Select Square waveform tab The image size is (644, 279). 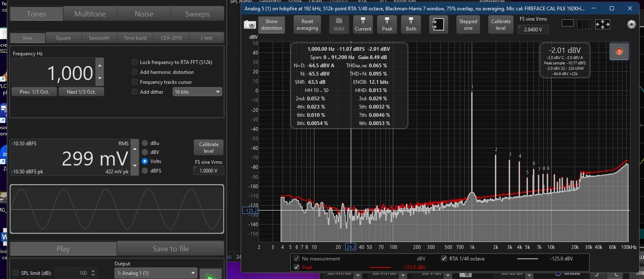click(x=63, y=38)
